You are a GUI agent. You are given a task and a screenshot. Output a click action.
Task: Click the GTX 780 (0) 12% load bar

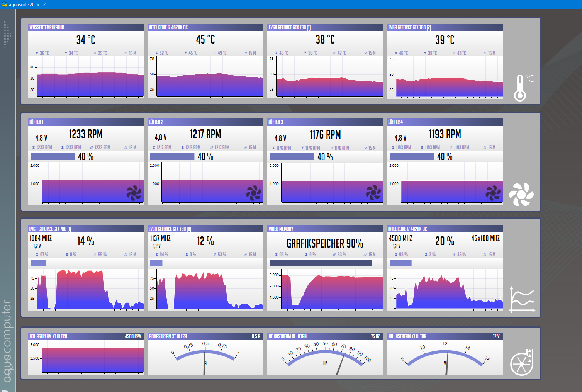pyautogui.click(x=156, y=263)
